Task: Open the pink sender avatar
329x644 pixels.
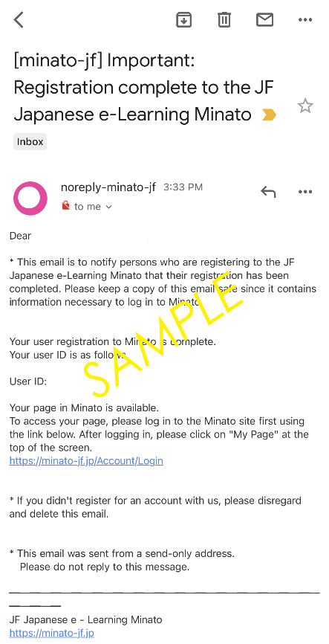Action: click(30, 199)
